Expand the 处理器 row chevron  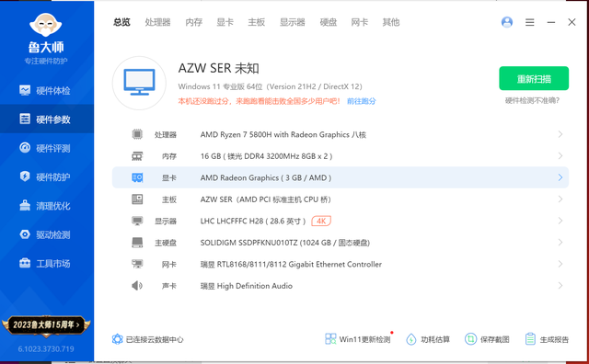click(x=560, y=134)
